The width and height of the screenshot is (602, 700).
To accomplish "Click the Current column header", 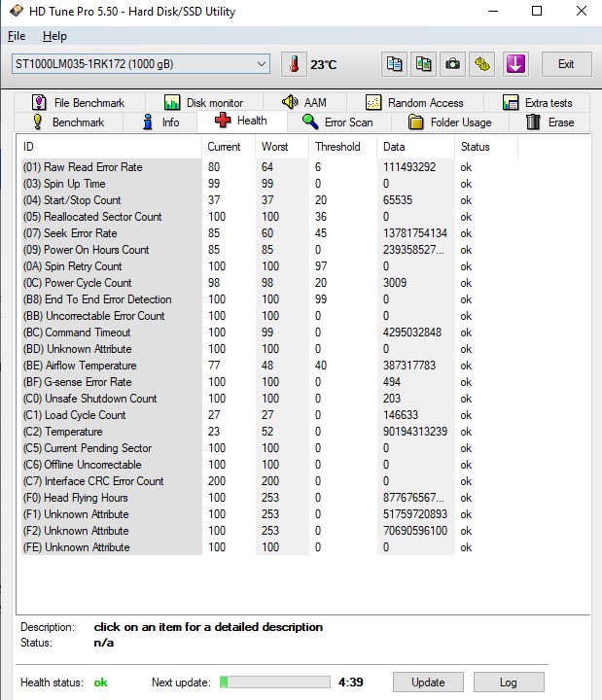I will click(229, 147).
